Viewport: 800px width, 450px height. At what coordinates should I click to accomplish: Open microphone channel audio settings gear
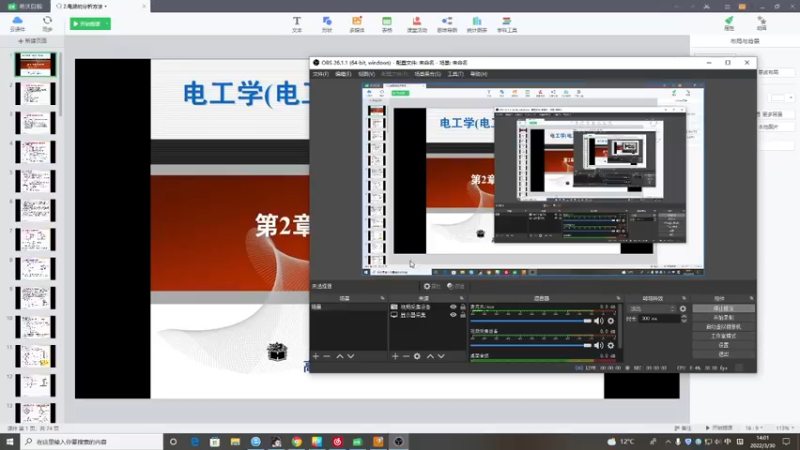(611, 321)
